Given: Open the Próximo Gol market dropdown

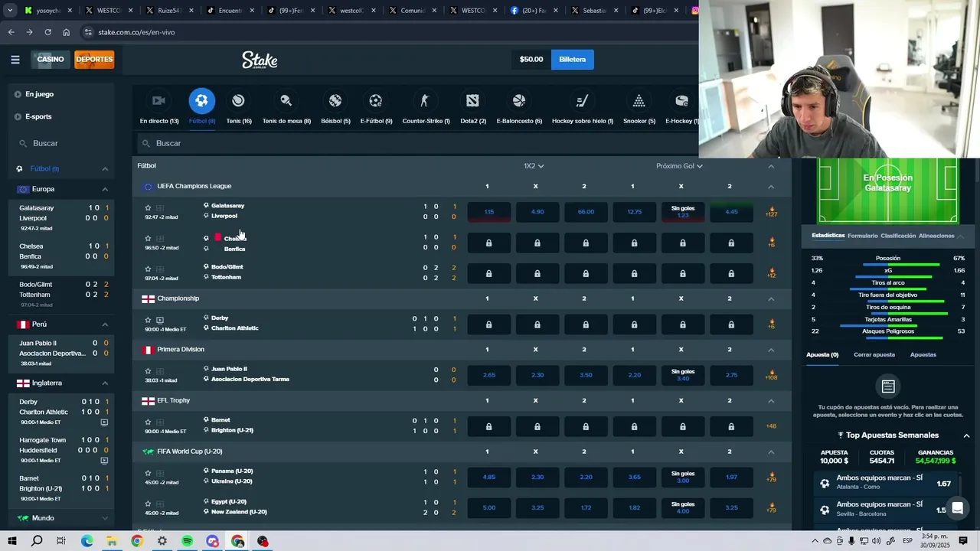Looking at the screenshot, I should (679, 166).
